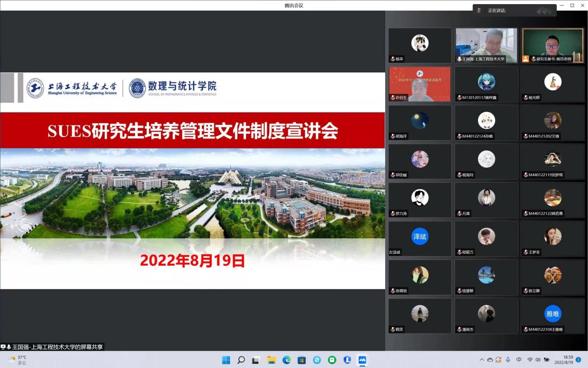Toggle the Chinese IME input indicator
The width and height of the screenshot is (588, 368).
[519, 360]
